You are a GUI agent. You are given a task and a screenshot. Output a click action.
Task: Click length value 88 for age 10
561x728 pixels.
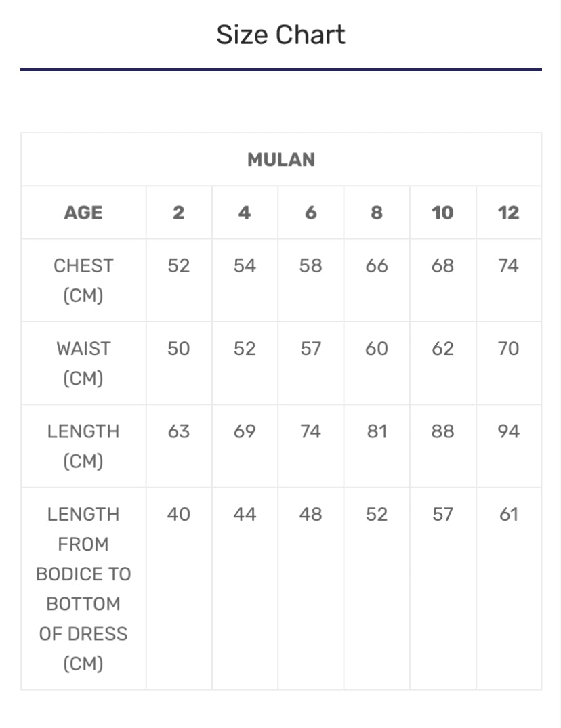442,431
